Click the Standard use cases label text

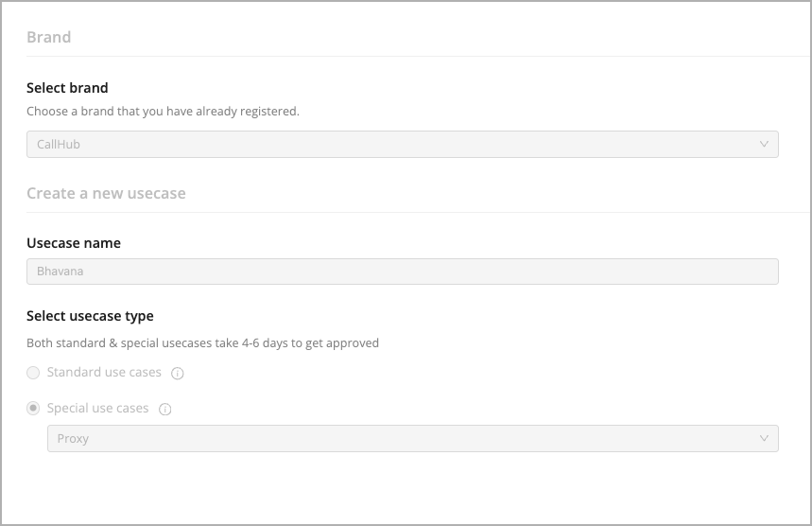(104, 372)
